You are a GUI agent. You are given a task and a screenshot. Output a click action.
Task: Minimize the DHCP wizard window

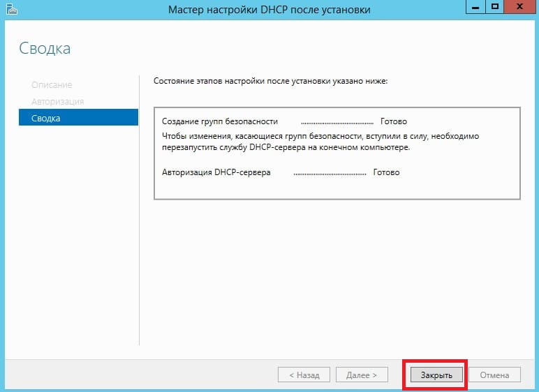[x=475, y=7]
